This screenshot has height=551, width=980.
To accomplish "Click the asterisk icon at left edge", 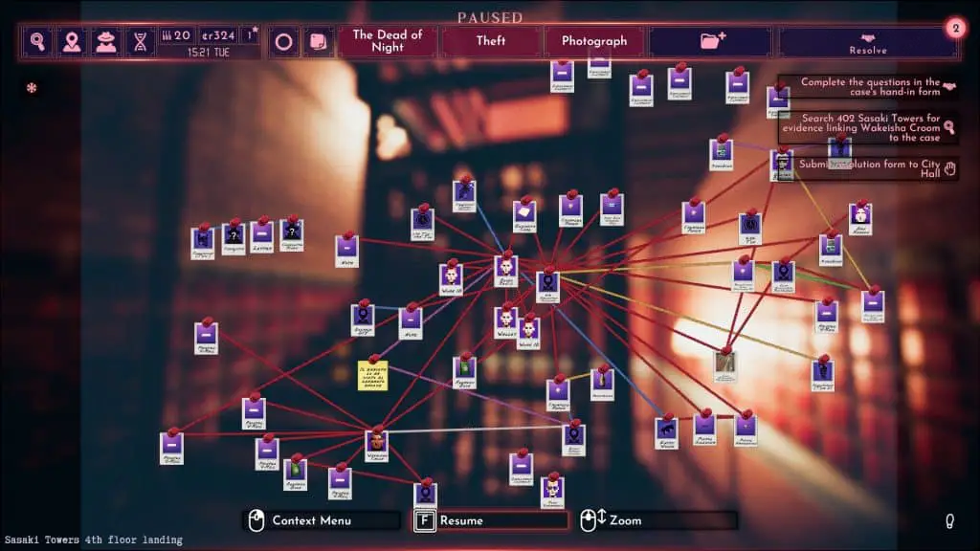I will pos(32,88).
